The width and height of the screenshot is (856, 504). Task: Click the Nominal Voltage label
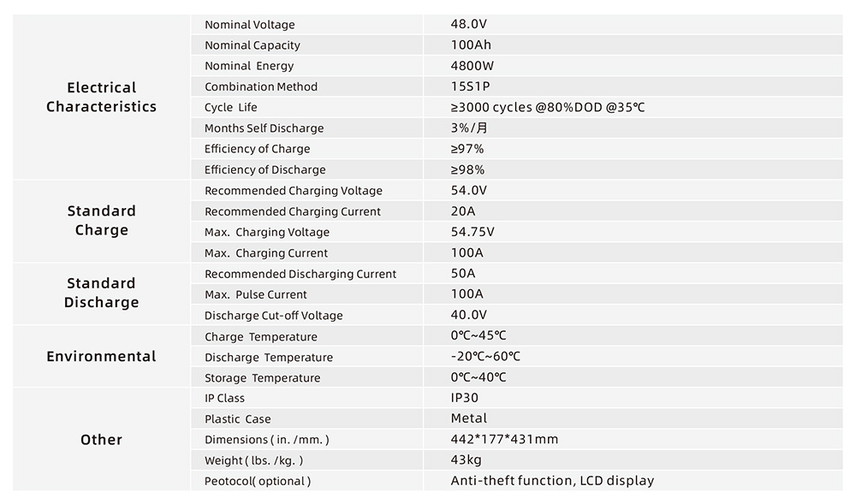249,25
